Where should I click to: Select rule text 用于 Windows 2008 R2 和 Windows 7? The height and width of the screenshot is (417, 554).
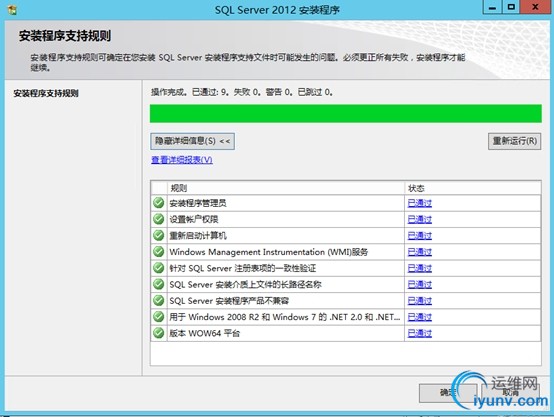pos(284,317)
